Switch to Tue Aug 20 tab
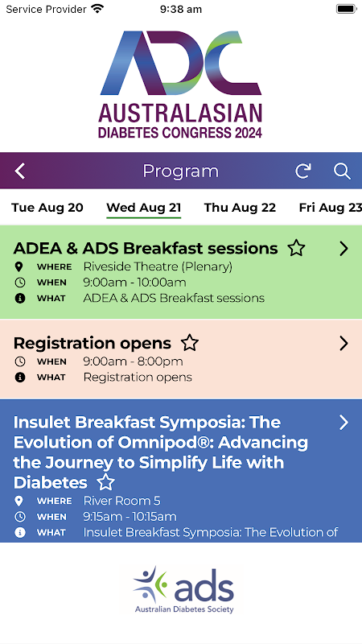Screen dimensions: 362x644 pos(47,208)
